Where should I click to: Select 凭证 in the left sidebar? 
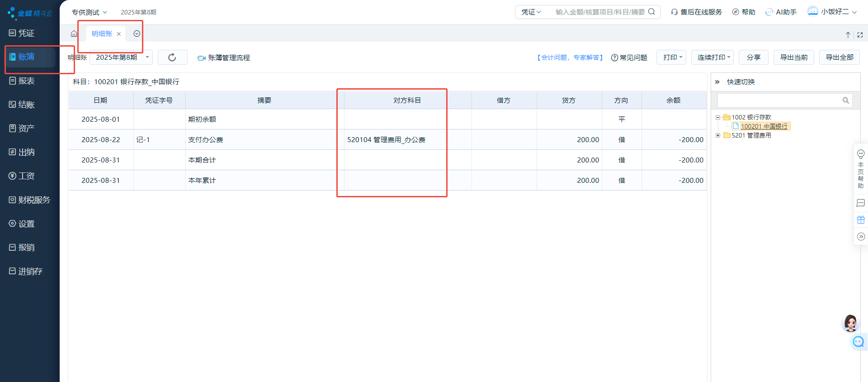click(x=26, y=33)
